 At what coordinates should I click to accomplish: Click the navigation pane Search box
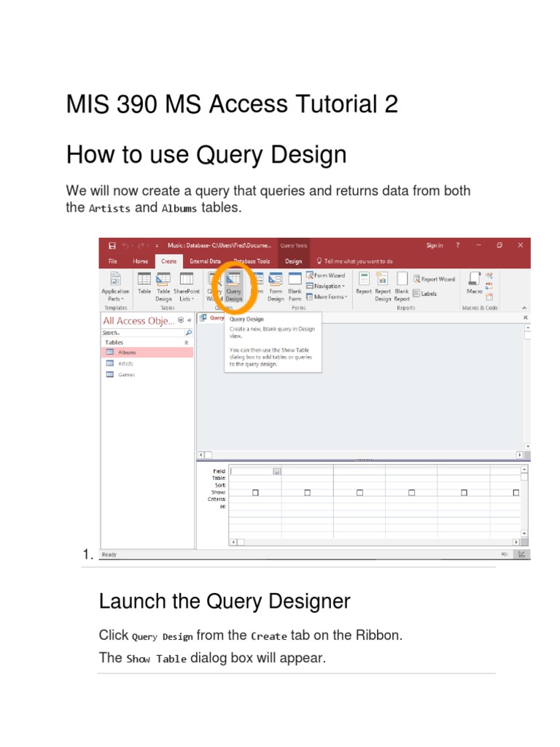coord(143,333)
